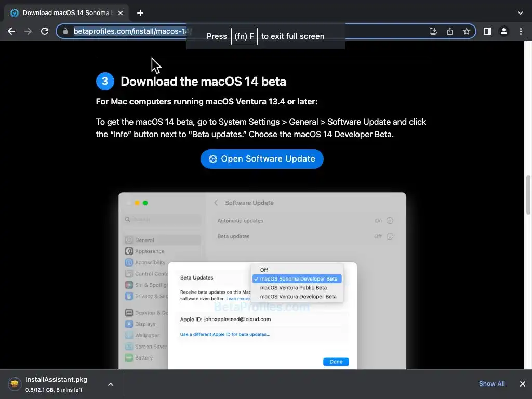532x399 pixels.
Task: Click Show All downloads link
Action: coord(491,384)
